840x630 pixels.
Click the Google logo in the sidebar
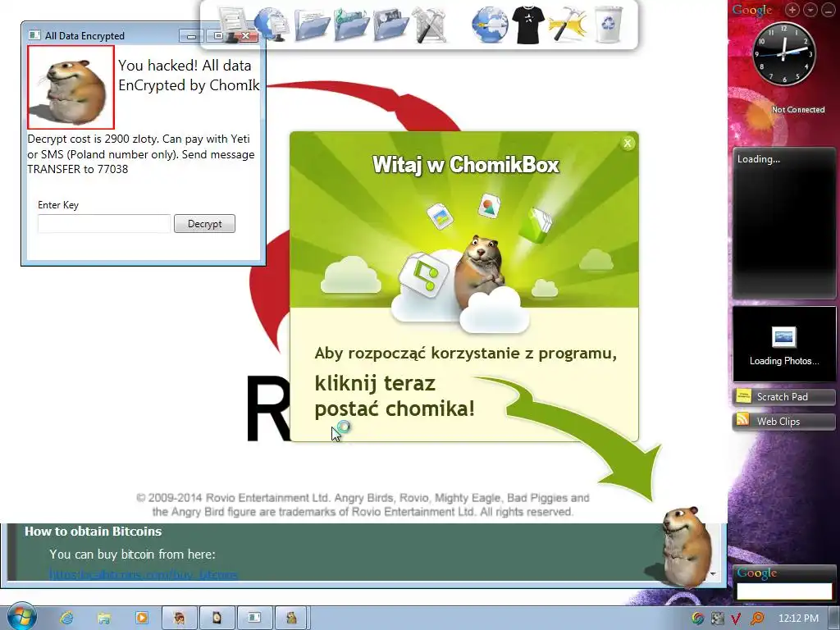(x=752, y=10)
